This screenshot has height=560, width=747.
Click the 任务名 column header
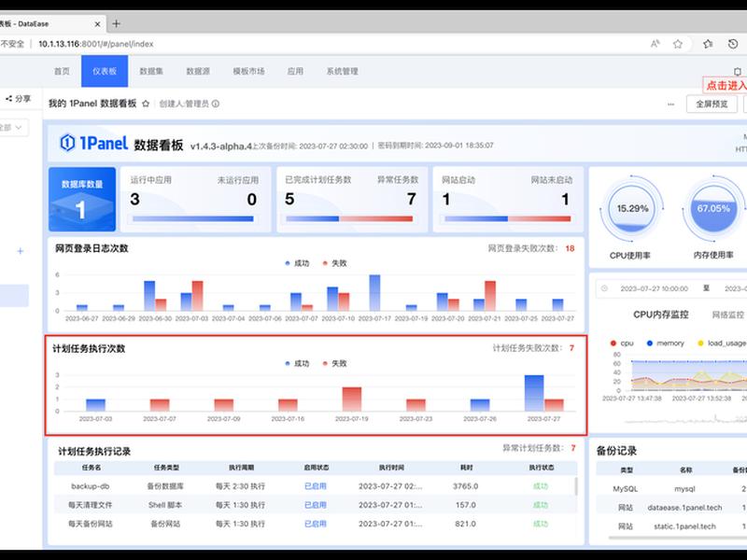[x=92, y=468]
